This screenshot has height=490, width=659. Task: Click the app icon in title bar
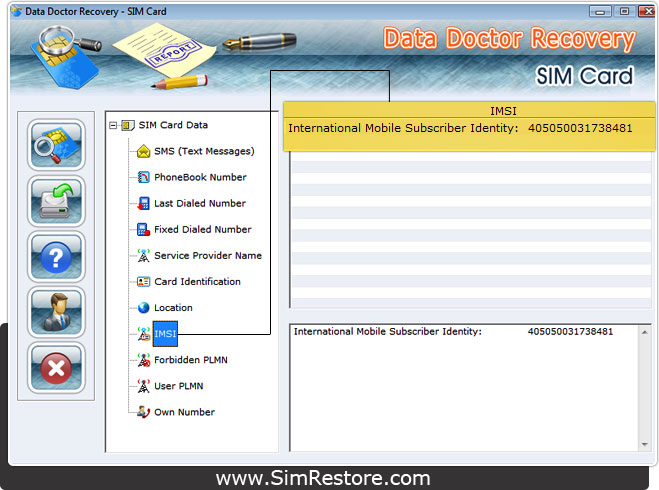point(17,11)
